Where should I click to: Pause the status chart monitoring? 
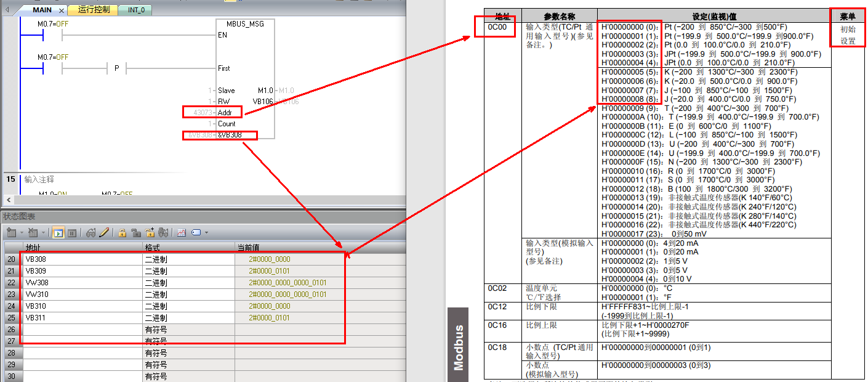(72, 233)
